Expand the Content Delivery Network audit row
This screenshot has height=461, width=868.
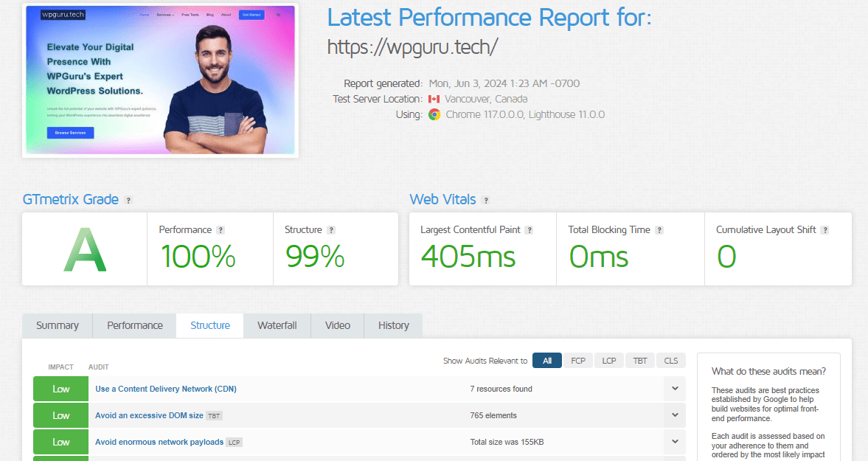pyautogui.click(x=675, y=389)
